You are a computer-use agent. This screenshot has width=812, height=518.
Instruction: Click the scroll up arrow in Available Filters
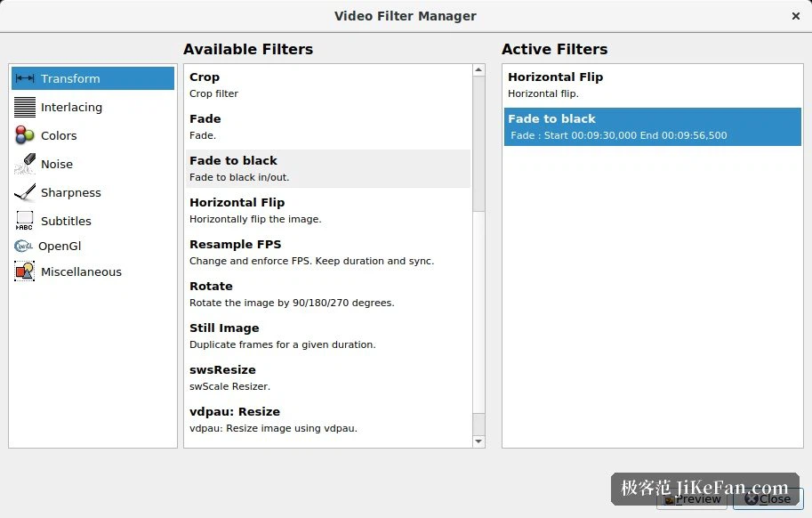coord(478,70)
